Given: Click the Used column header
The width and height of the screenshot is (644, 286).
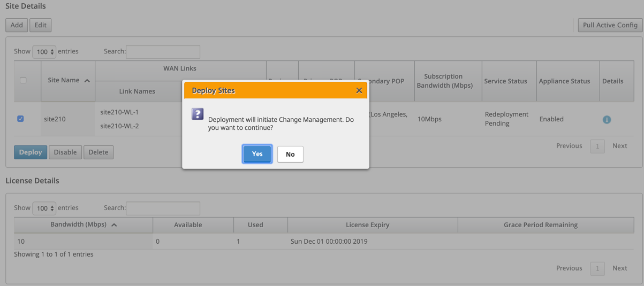Looking at the screenshot, I should click(x=261, y=225).
